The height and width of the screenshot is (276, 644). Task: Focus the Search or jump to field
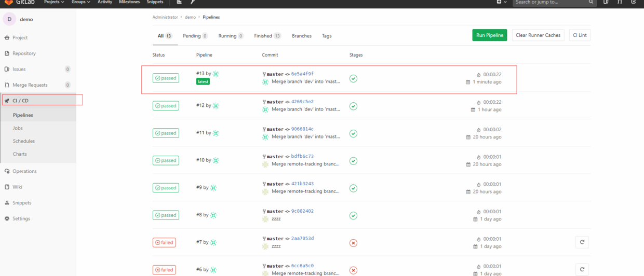tap(555, 3)
